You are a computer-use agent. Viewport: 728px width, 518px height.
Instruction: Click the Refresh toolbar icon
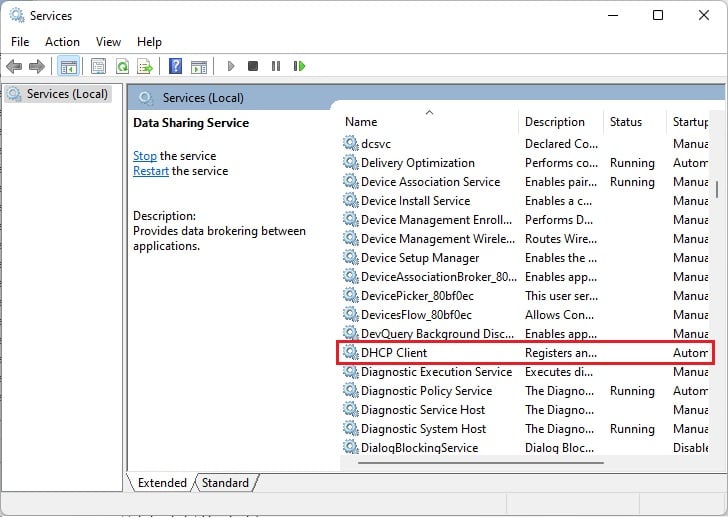(x=122, y=67)
